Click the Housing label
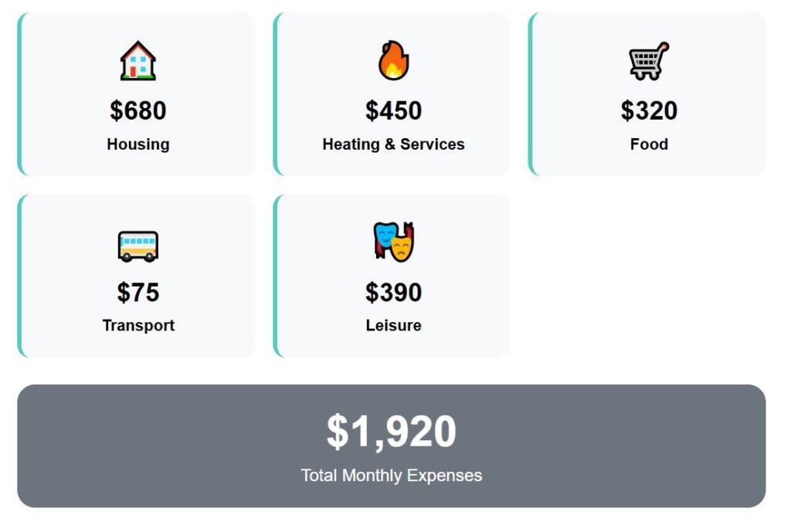Viewport: 791px width, 532px height. point(138,144)
